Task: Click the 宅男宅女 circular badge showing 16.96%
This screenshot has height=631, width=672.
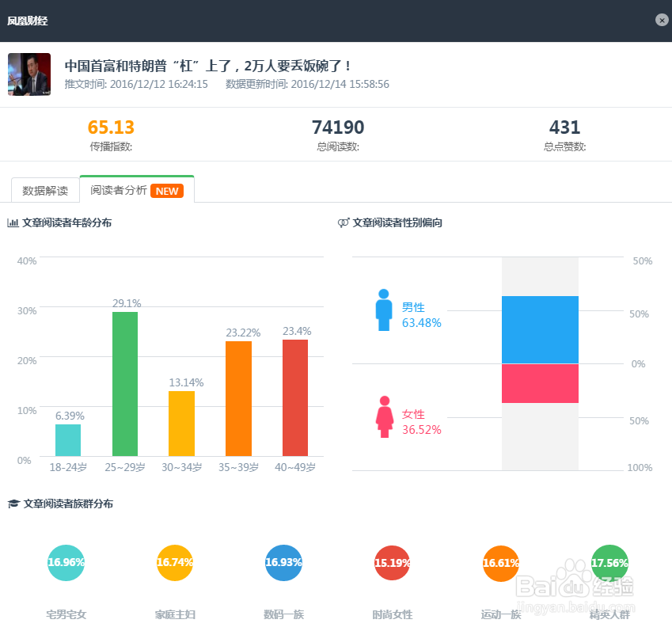Action: 66,563
